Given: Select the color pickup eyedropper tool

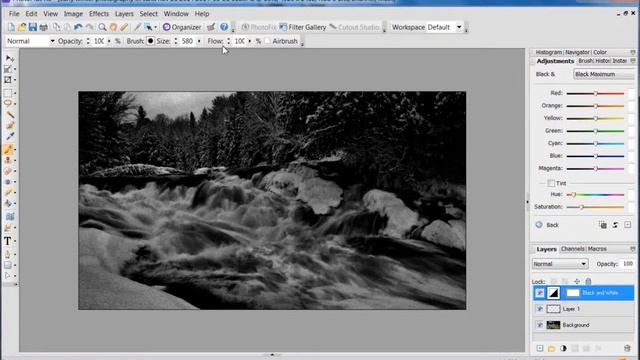Looking at the screenshot, I should click(x=10, y=136).
